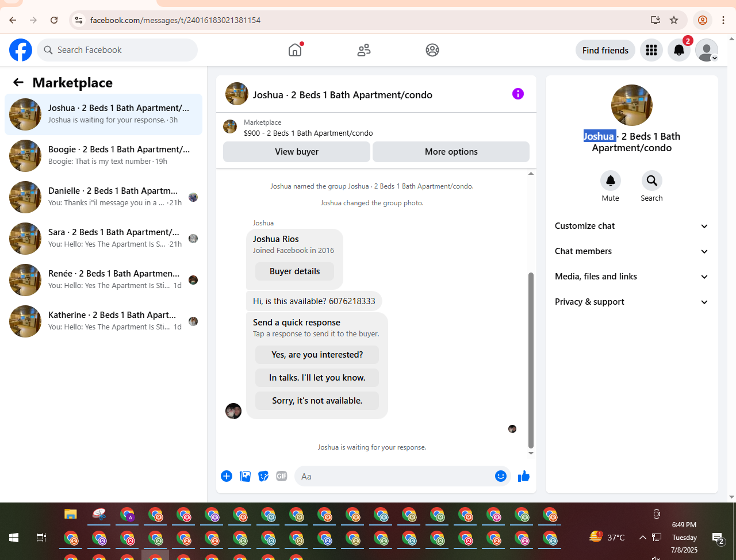
Task: Click the install app icon in address bar
Action: click(655, 20)
